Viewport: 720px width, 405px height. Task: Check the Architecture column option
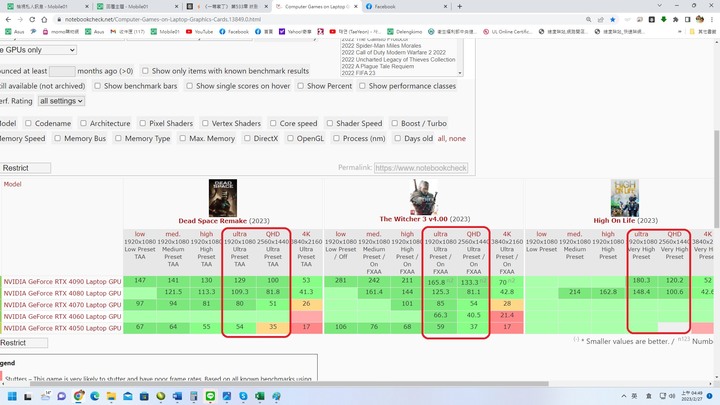[83, 123]
